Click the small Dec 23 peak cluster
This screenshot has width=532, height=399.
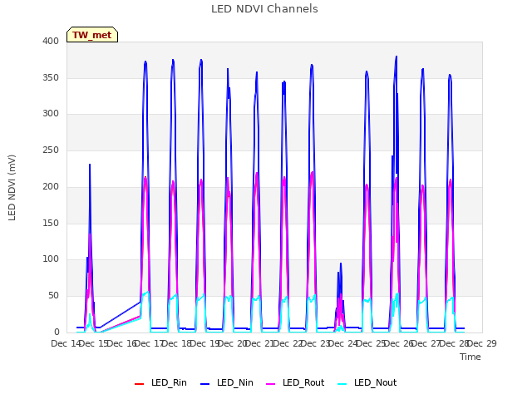click(x=340, y=298)
